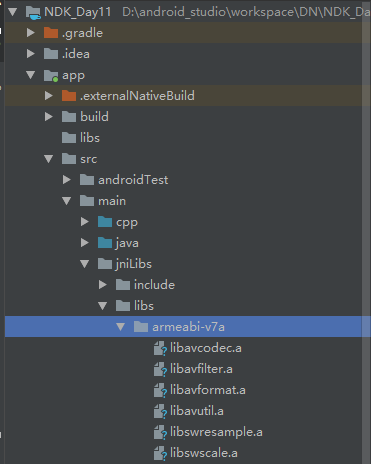
Task: Select the java folder name
Action: pyautogui.click(x=127, y=243)
